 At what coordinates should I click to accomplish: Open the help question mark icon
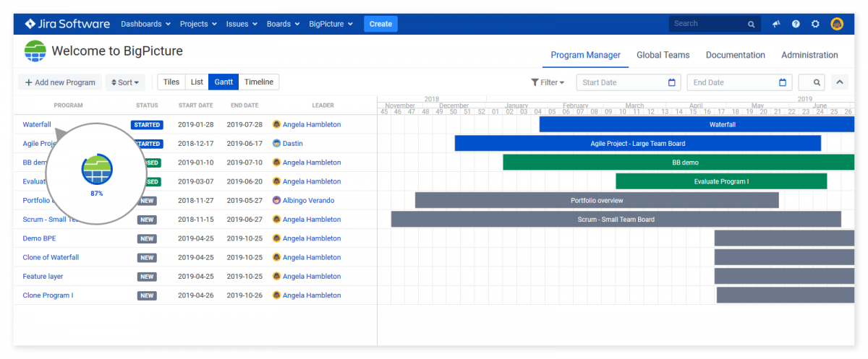796,24
